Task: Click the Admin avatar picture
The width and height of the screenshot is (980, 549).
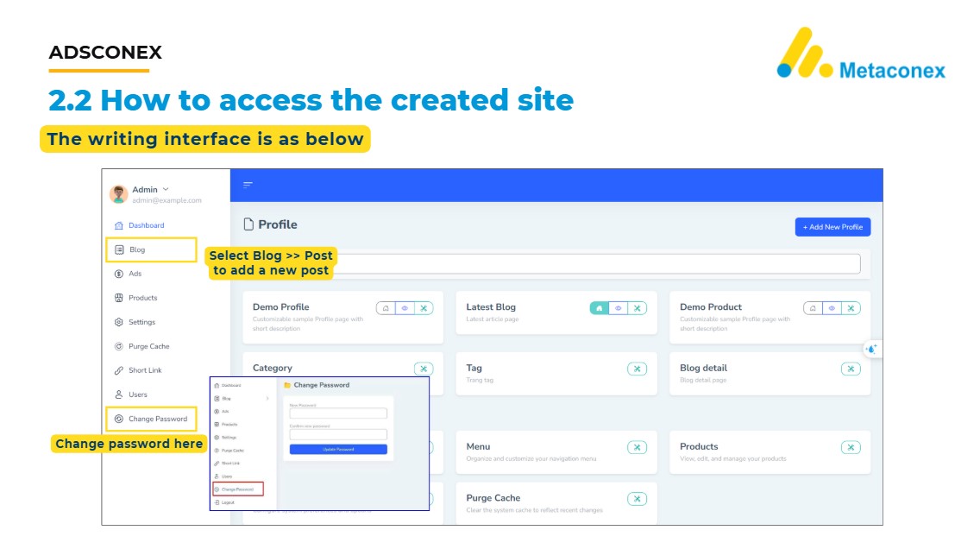Action: (119, 194)
